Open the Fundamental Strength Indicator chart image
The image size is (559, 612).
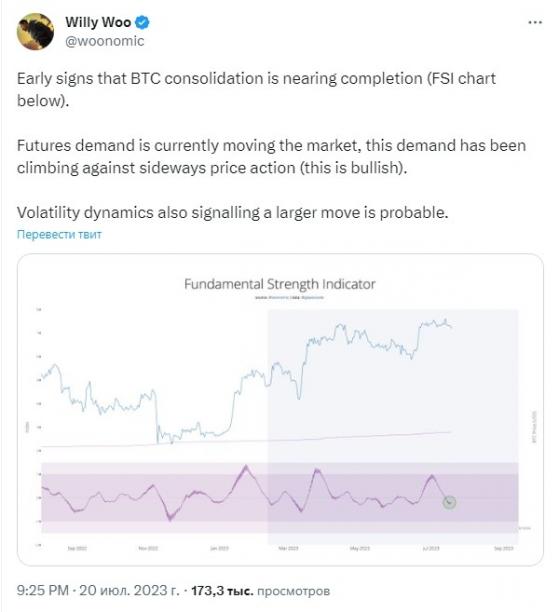coord(280,409)
